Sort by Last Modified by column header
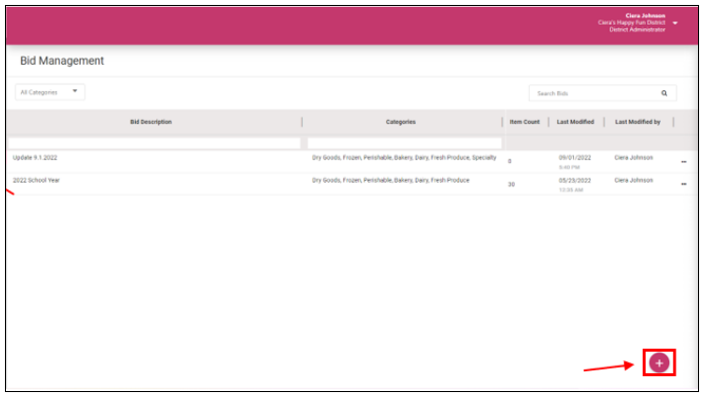This screenshot has width=702, height=399. [638, 122]
